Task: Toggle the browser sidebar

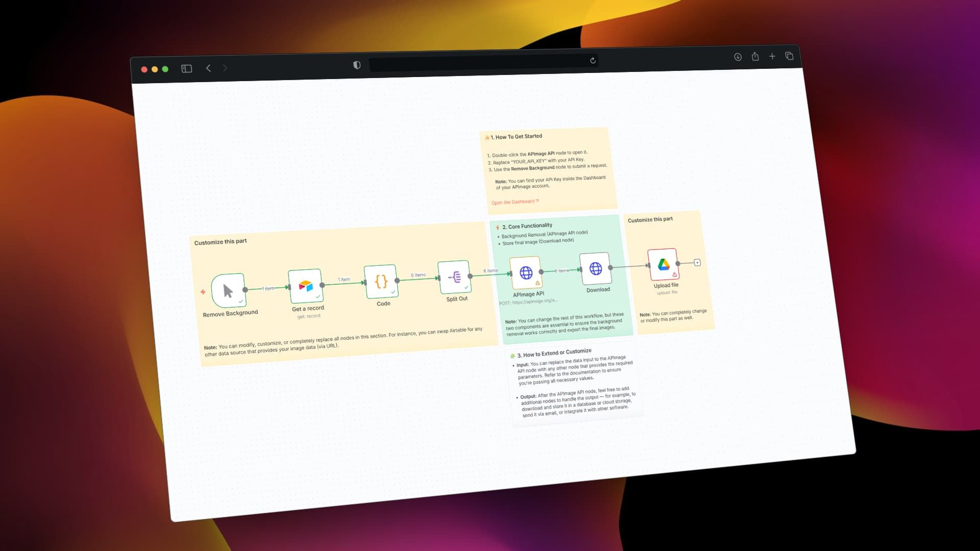Action: [x=186, y=68]
